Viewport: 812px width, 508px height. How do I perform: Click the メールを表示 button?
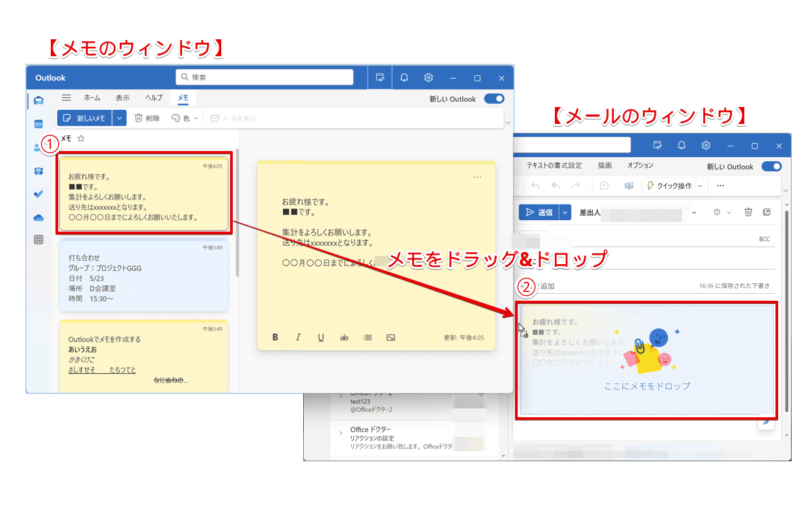pos(233,118)
